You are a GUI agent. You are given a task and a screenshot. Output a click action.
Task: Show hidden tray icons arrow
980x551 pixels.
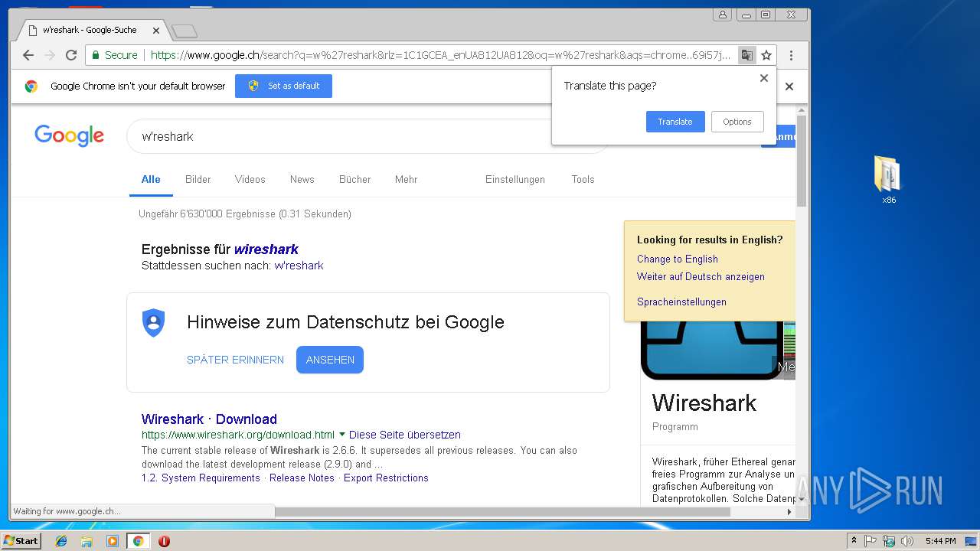pos(854,541)
